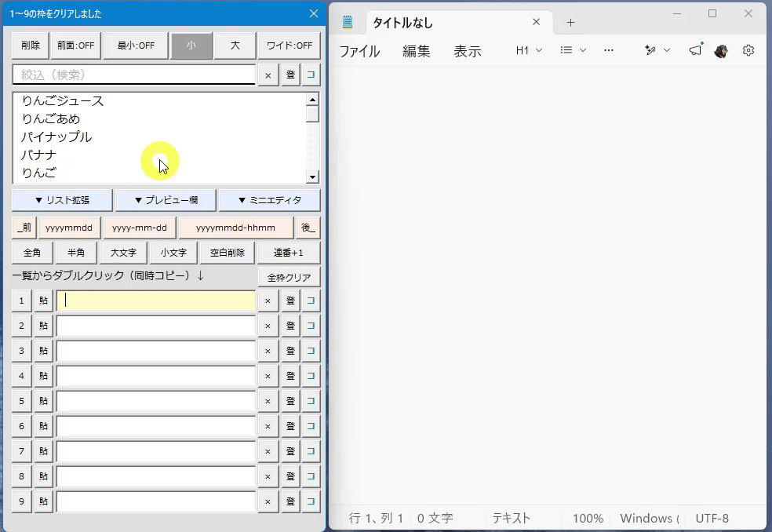Viewport: 772px width, 532px height.
Task: Open Notepad settings gear icon
Action: pos(748,50)
